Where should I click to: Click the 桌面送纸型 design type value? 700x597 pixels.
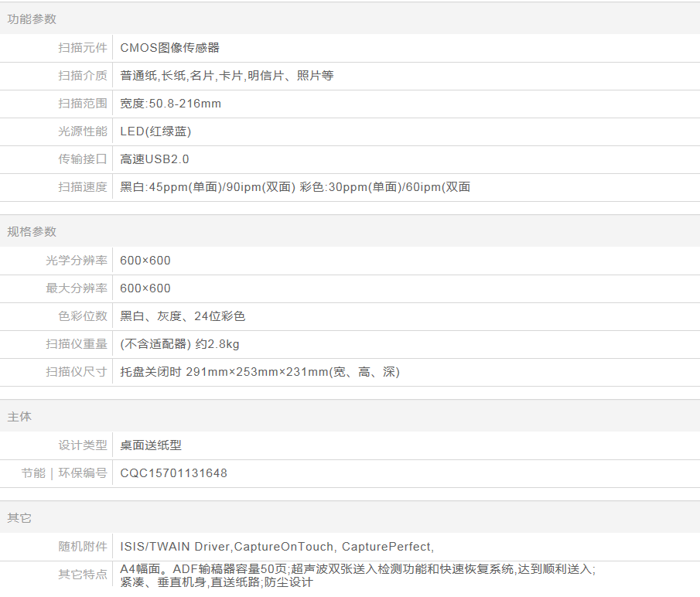151,445
